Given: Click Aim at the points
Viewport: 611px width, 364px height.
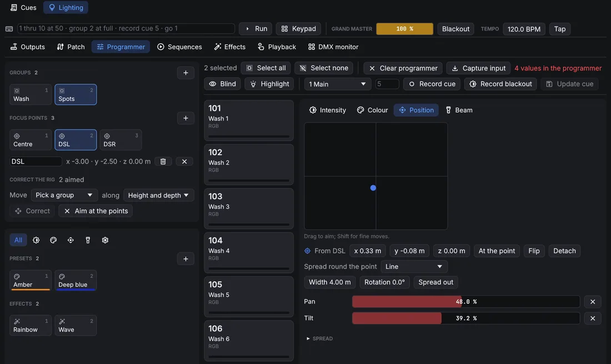Looking at the screenshot, I should click(96, 211).
